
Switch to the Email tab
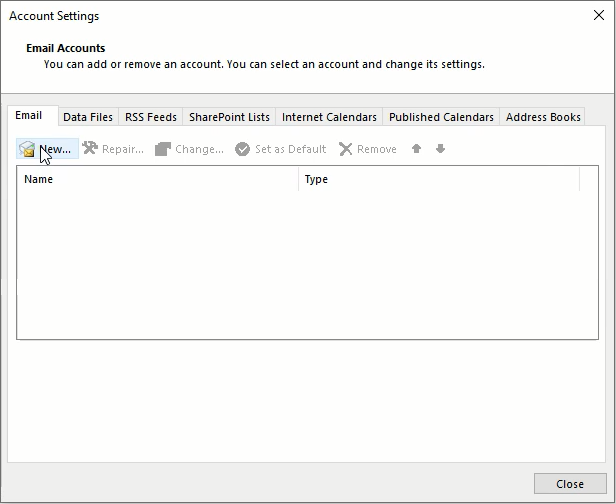(29, 116)
